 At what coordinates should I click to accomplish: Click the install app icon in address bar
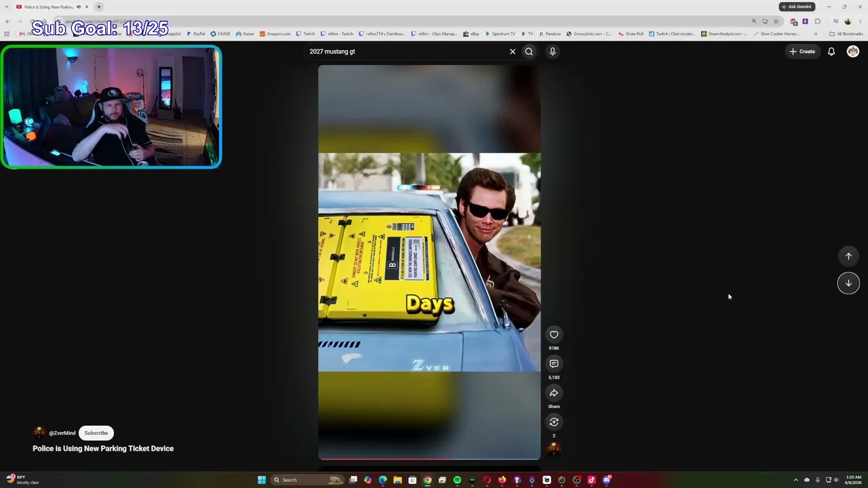click(765, 21)
